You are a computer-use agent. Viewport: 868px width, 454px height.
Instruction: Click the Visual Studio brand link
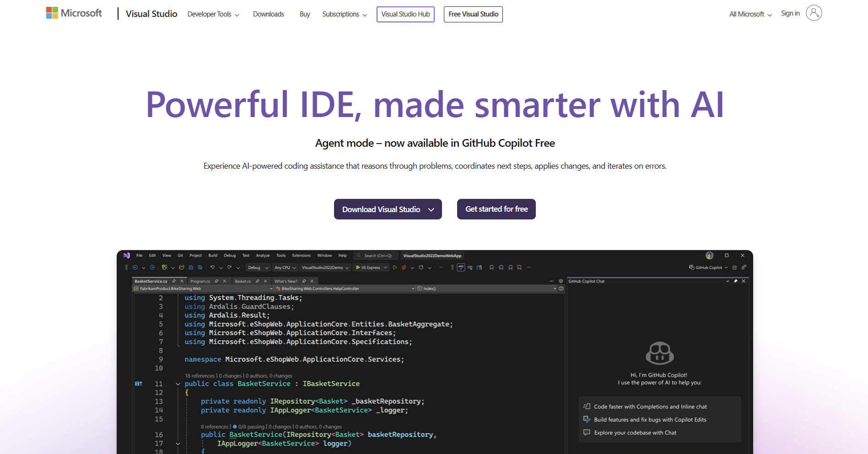click(x=151, y=14)
